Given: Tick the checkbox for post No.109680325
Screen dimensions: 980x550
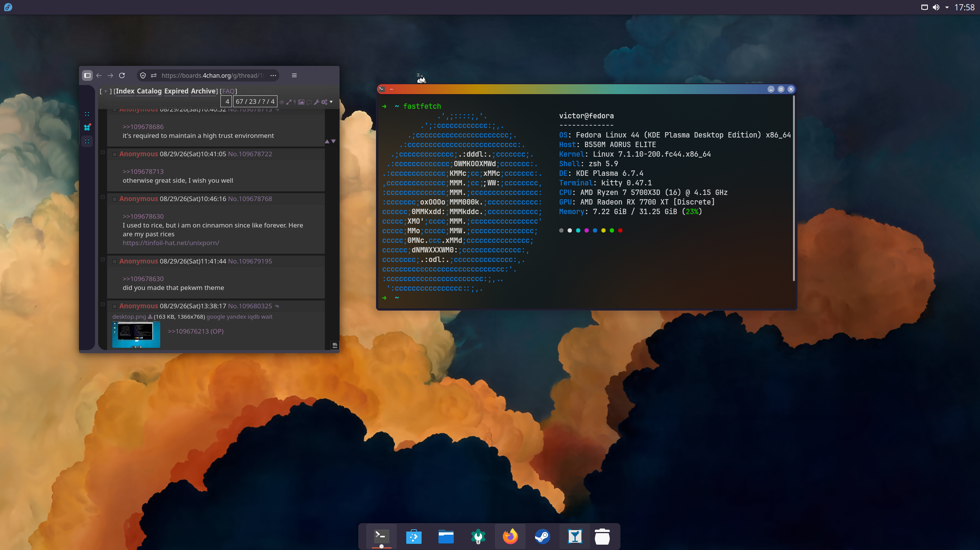Looking at the screenshot, I should point(115,306).
